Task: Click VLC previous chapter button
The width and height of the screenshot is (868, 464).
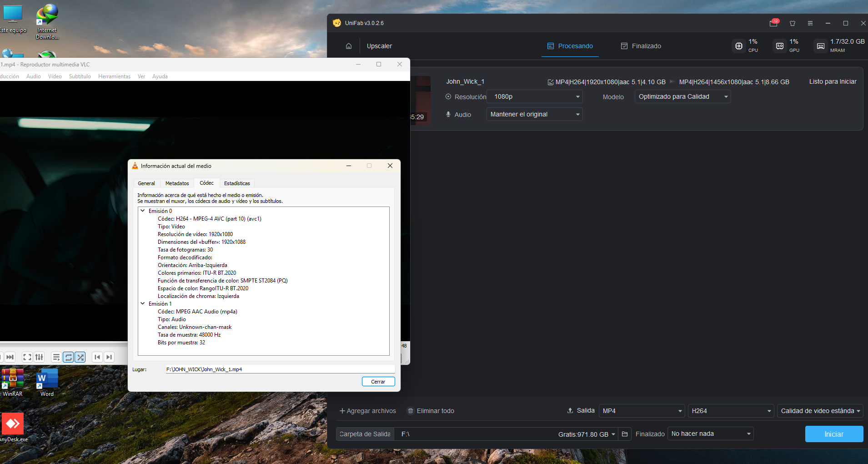Action: click(97, 357)
